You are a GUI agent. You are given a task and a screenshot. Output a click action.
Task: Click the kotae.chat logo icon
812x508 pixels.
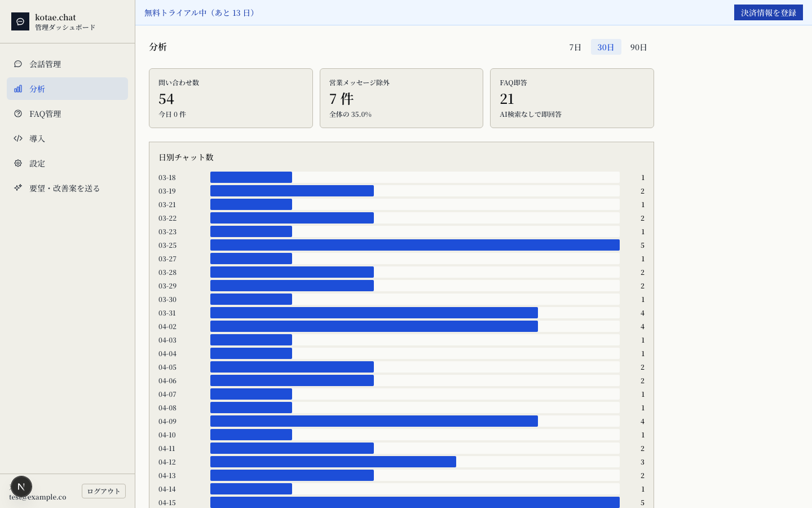[x=20, y=21]
